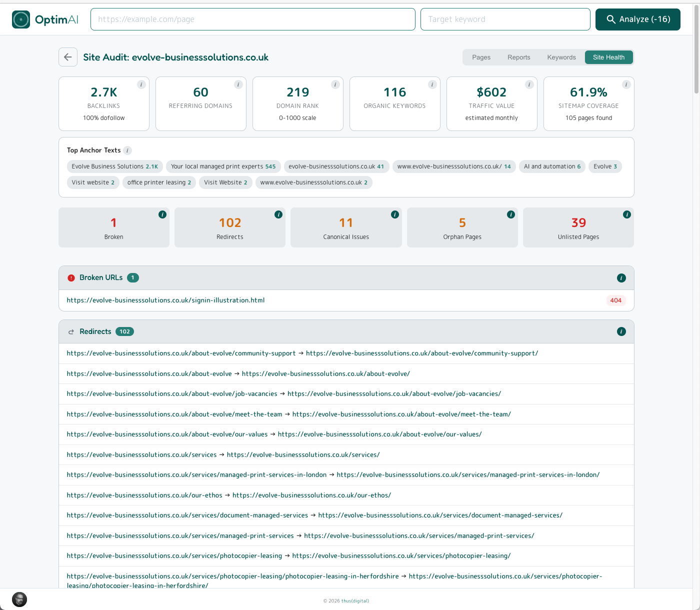Open info icon on Orphan Pages tile

click(511, 214)
